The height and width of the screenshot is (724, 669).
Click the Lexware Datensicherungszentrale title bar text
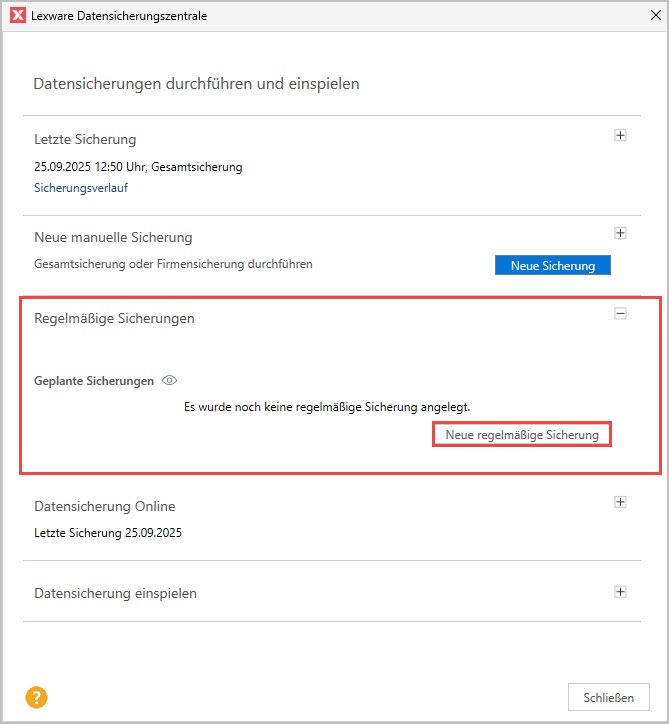coord(121,16)
